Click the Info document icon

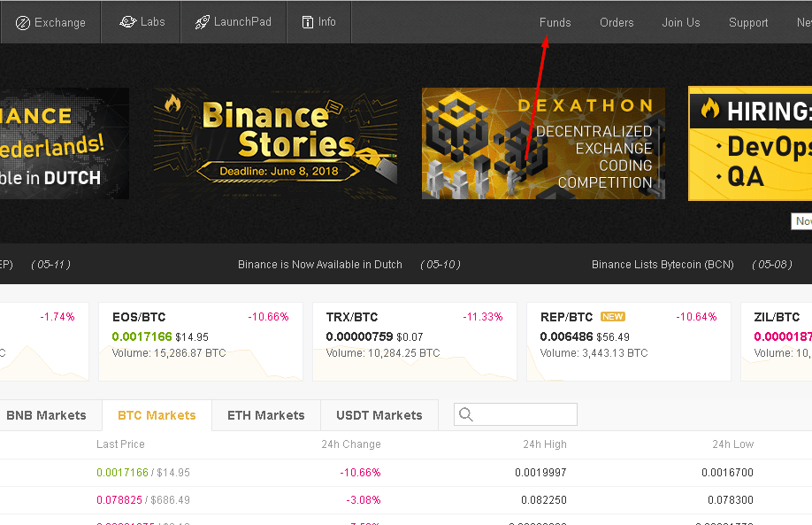(308, 22)
